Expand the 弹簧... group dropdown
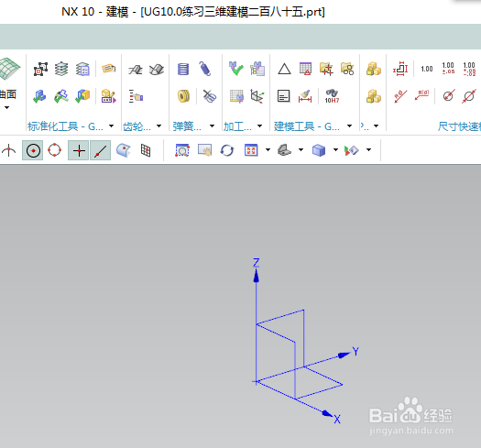The width and height of the screenshot is (481, 448). click(x=212, y=126)
